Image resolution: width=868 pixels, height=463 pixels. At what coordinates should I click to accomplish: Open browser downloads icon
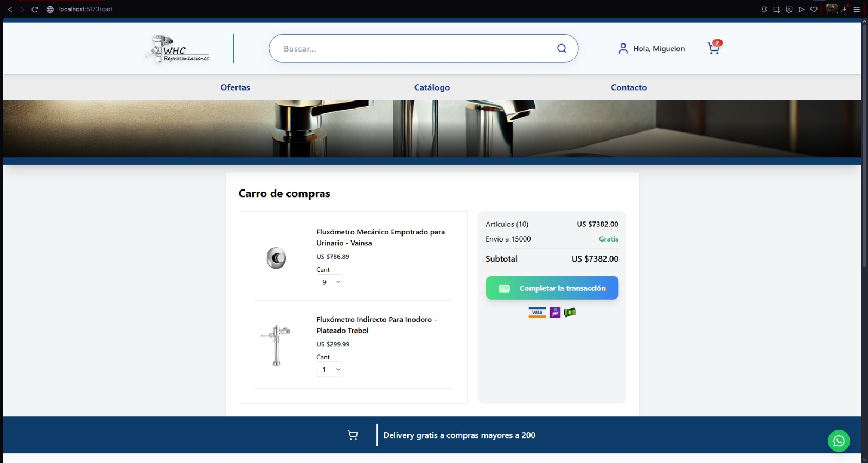pyautogui.click(x=844, y=9)
